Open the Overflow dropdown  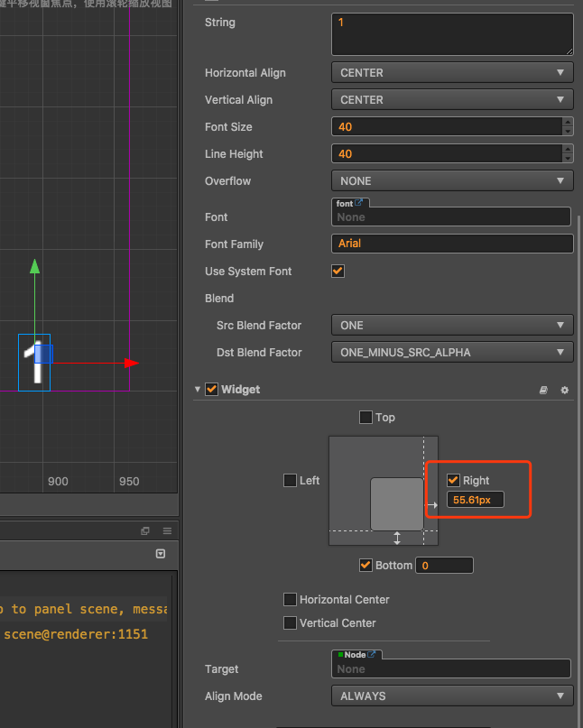(452, 181)
